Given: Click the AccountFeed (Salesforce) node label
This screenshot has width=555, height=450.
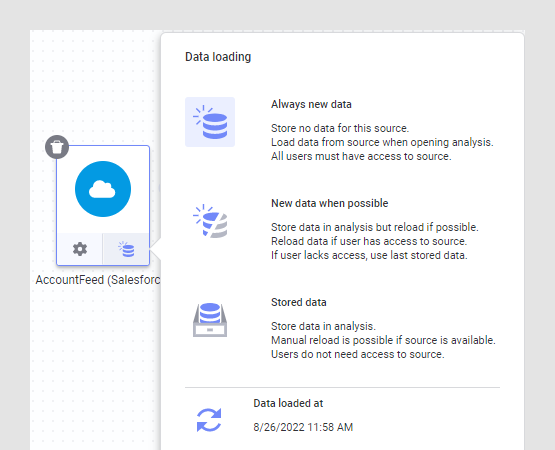Looking at the screenshot, I should pos(98,280).
